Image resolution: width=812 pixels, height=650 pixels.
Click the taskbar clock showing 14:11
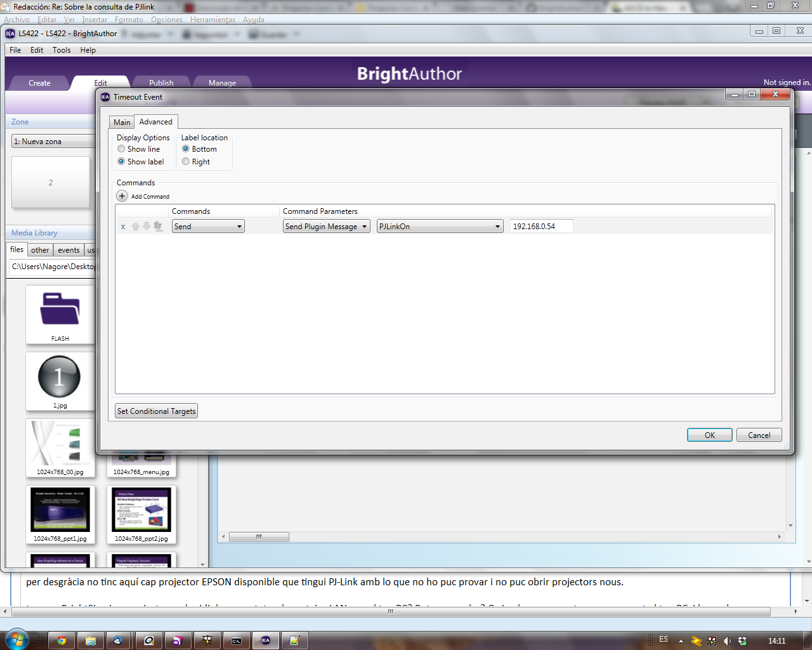tap(776, 641)
